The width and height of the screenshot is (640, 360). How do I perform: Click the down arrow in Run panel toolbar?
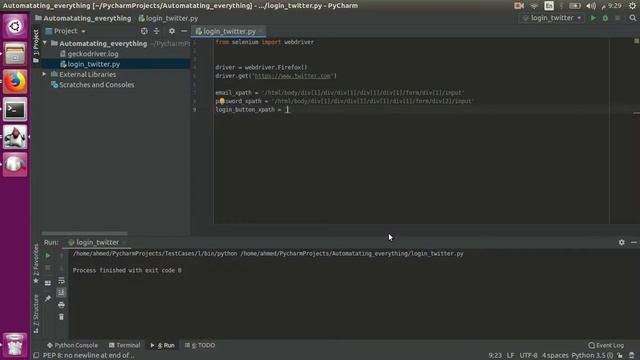pyautogui.click(x=61, y=268)
